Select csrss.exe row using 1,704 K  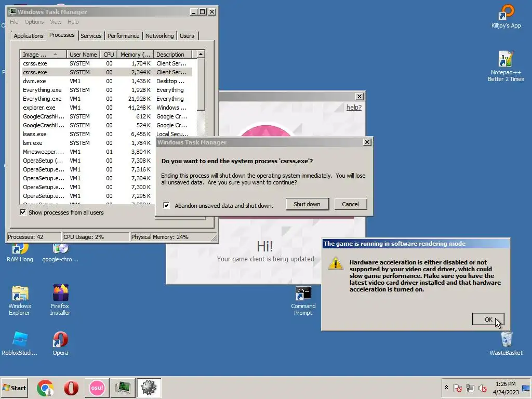106,63
